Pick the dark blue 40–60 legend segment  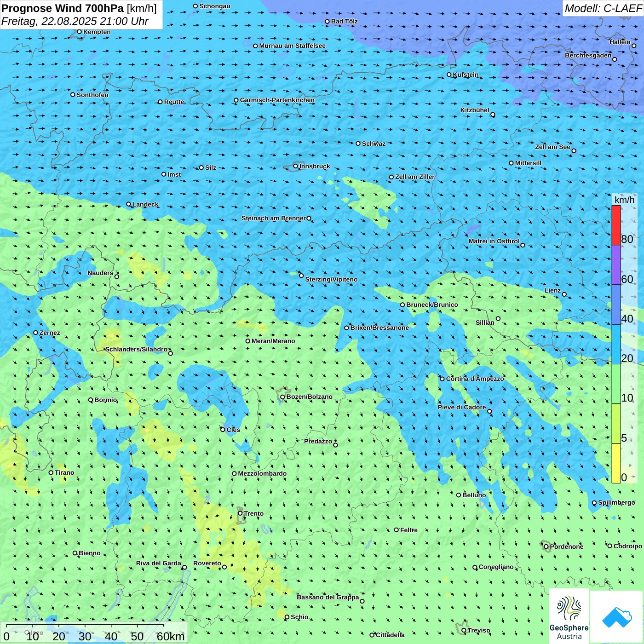tap(616, 305)
